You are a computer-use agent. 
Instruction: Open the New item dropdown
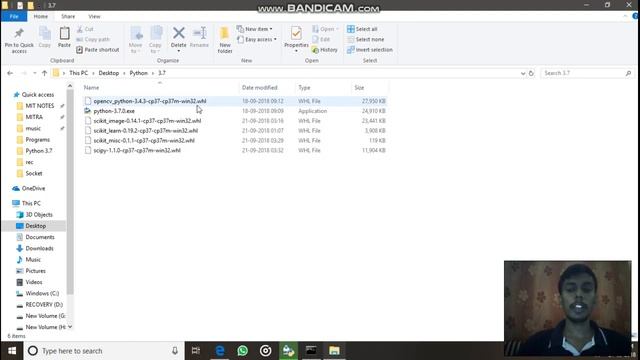point(254,29)
